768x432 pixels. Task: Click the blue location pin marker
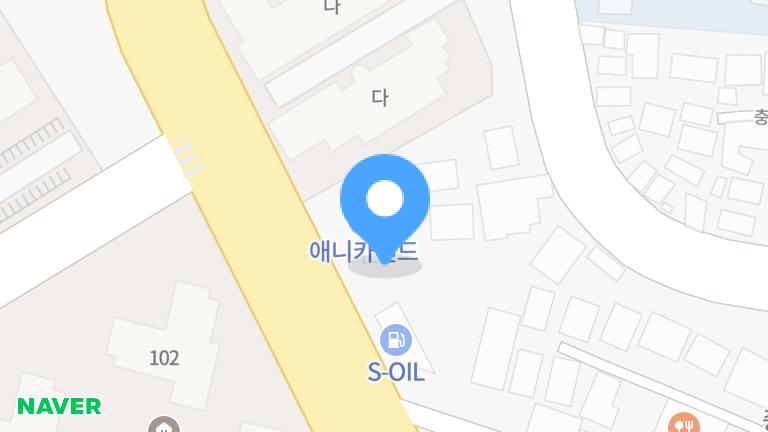[384, 208]
